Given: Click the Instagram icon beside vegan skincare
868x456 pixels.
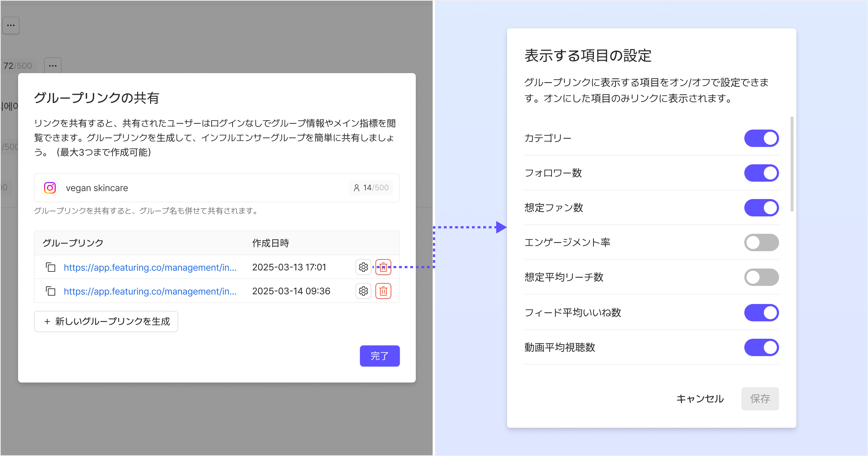Looking at the screenshot, I should 50,188.
